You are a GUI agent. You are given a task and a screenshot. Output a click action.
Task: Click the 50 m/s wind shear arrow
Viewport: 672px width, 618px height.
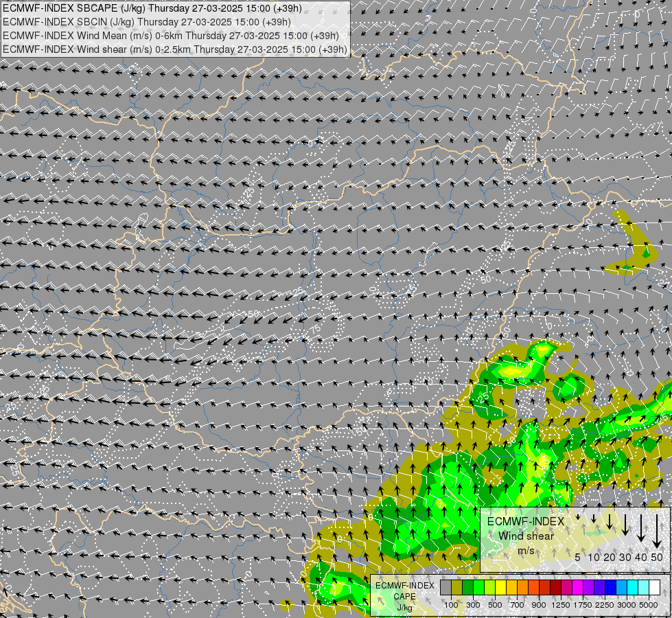click(x=657, y=531)
